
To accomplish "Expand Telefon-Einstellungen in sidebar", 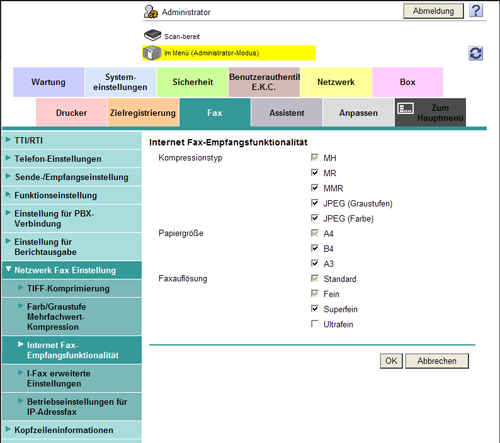I will 72,159.
